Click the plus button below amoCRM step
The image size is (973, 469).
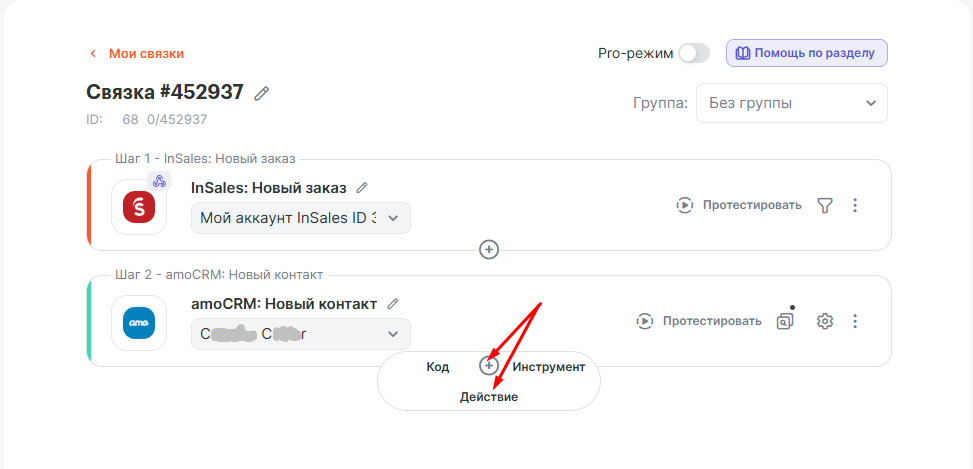[489, 366]
